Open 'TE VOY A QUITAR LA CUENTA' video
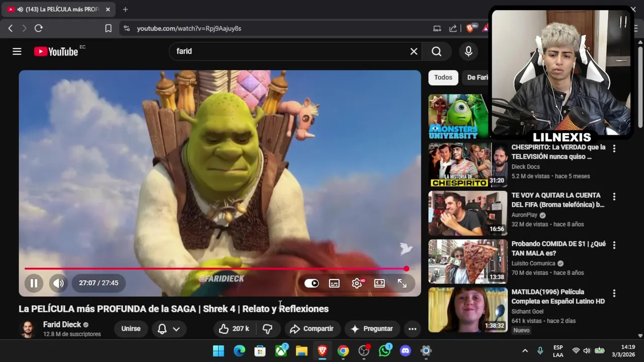 coord(558,200)
